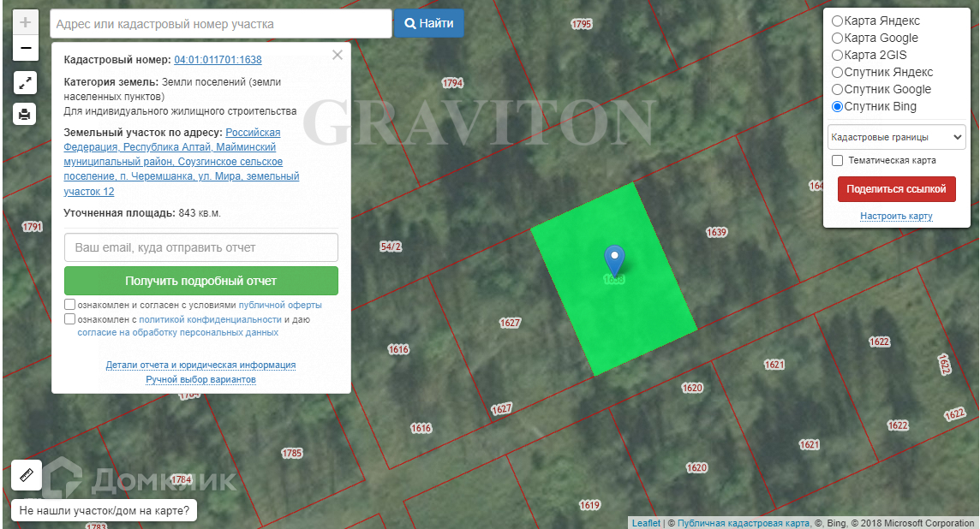Zoom in with the plus button

pyautogui.click(x=26, y=22)
